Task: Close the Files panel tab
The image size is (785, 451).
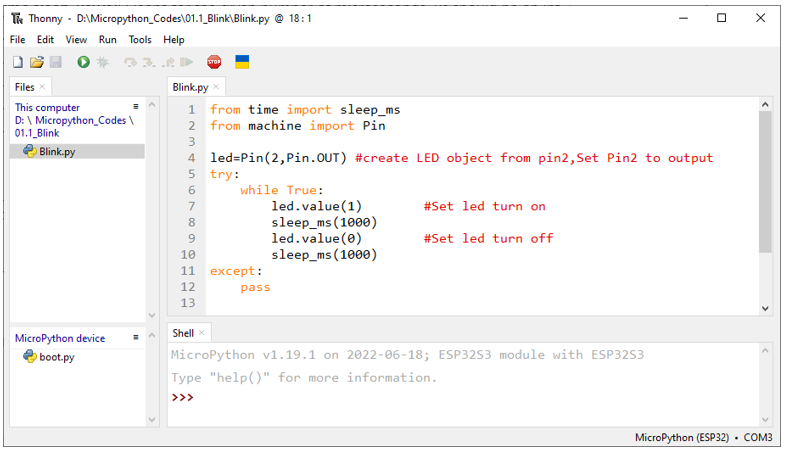Action: click(42, 87)
